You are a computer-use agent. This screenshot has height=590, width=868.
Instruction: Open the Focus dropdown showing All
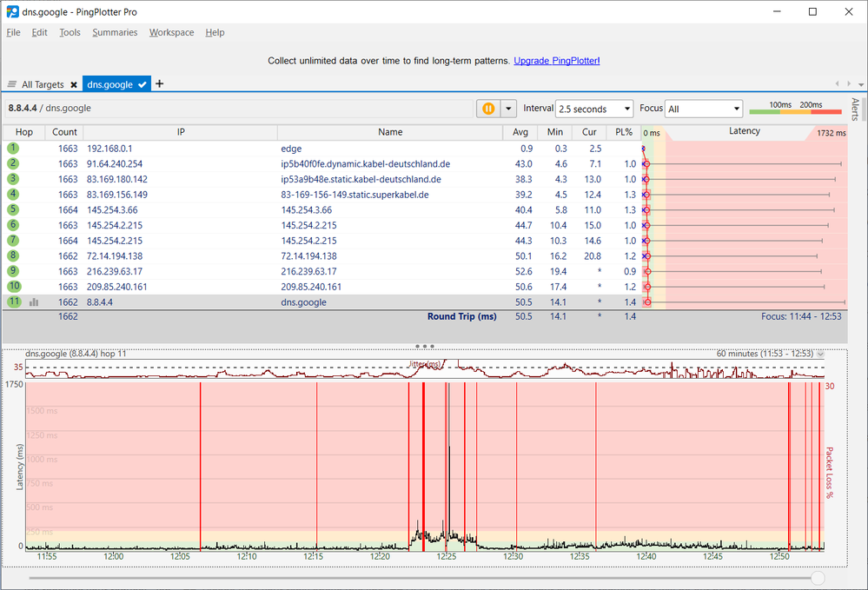click(704, 109)
